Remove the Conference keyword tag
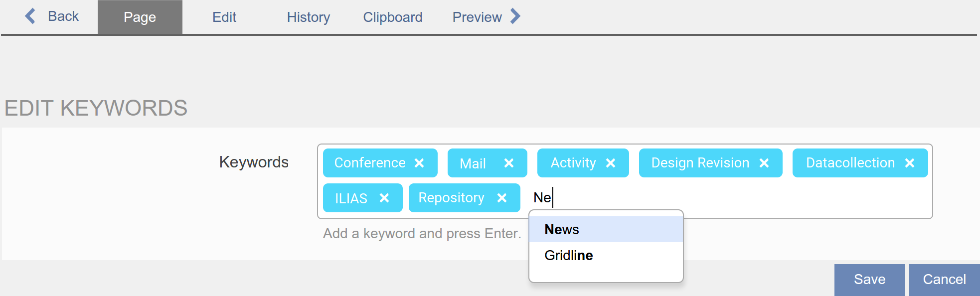Image resolution: width=980 pixels, height=296 pixels. 419,163
